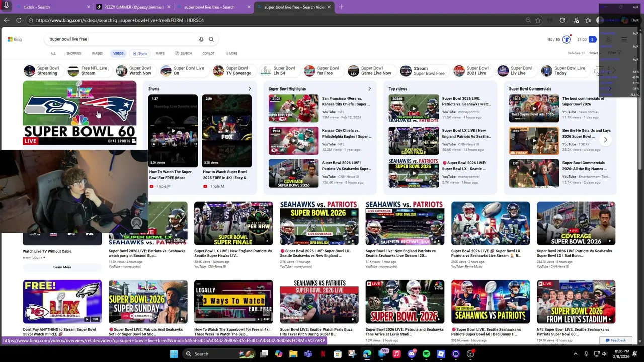Open File Explorer from taskbar
The image size is (644, 362).
click(x=293, y=354)
